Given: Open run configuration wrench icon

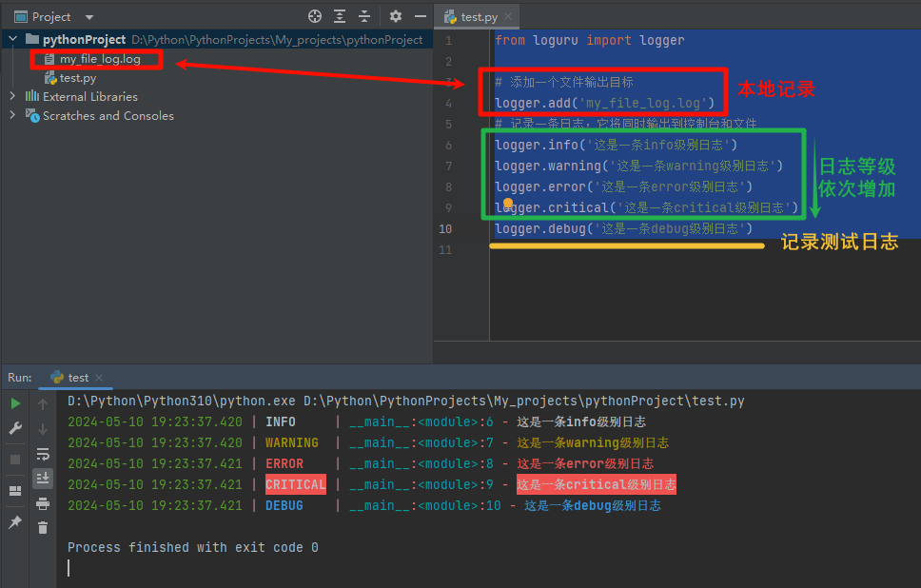Looking at the screenshot, I should click(x=16, y=428).
